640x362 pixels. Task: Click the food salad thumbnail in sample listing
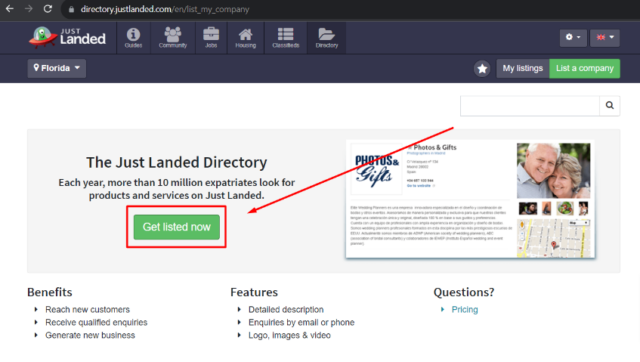565,209
